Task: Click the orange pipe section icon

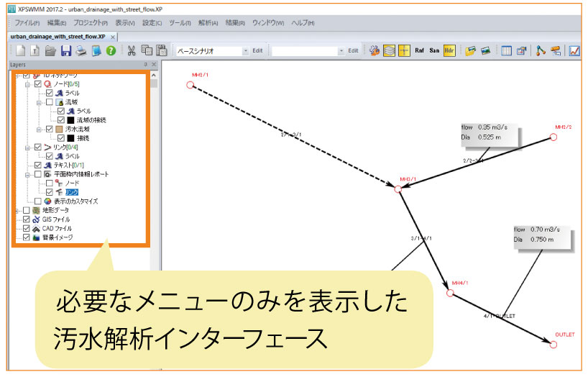Action: pos(556,50)
